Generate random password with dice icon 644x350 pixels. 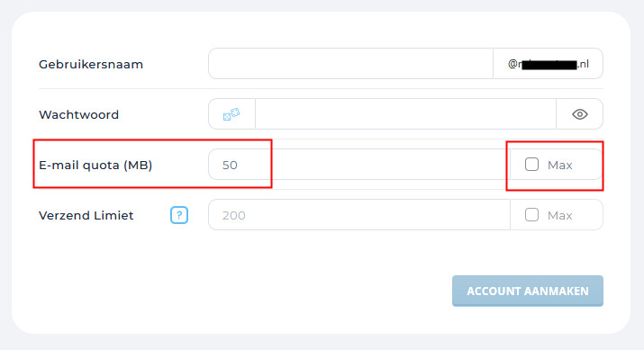tap(231, 114)
